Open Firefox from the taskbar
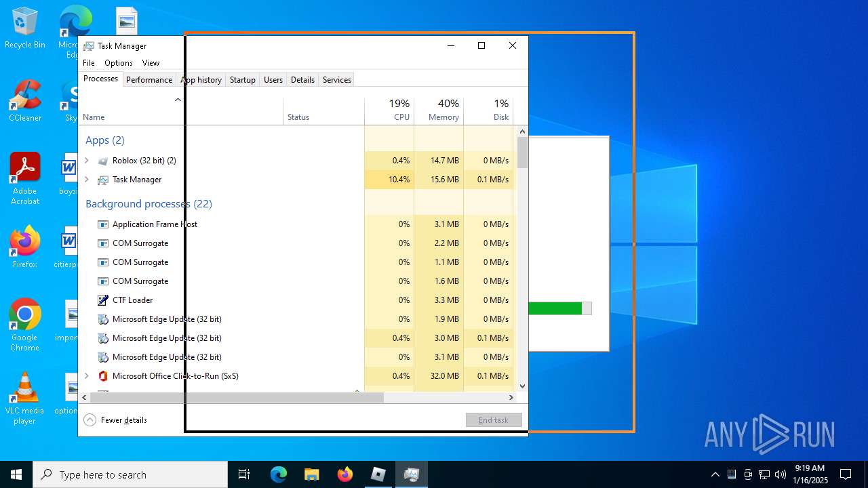The image size is (868, 488). point(345,474)
